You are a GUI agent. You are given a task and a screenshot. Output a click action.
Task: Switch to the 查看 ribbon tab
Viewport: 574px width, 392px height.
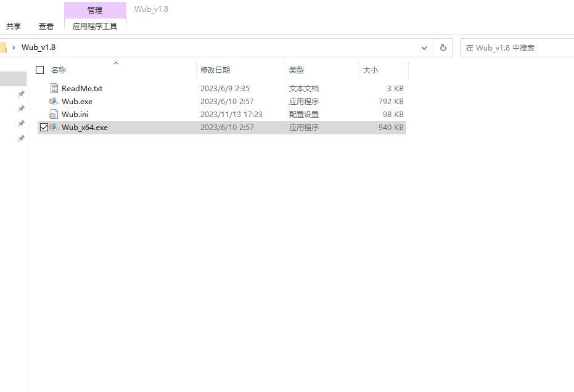46,27
